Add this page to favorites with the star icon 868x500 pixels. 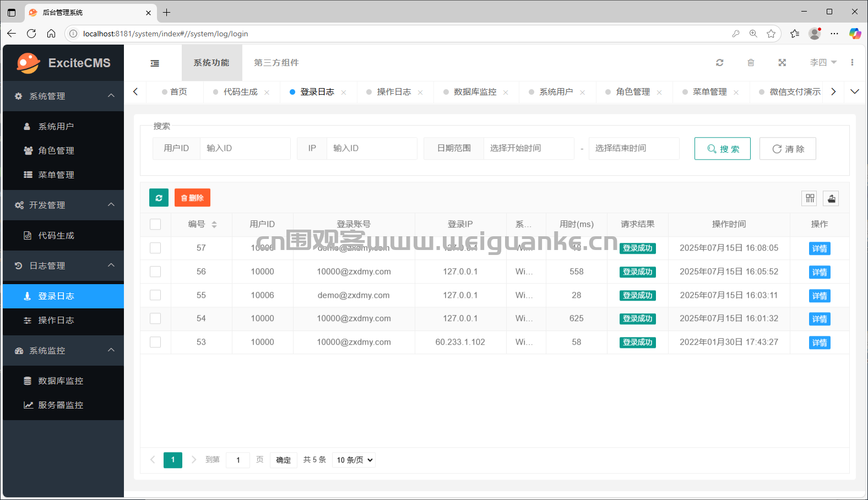pyautogui.click(x=771, y=34)
